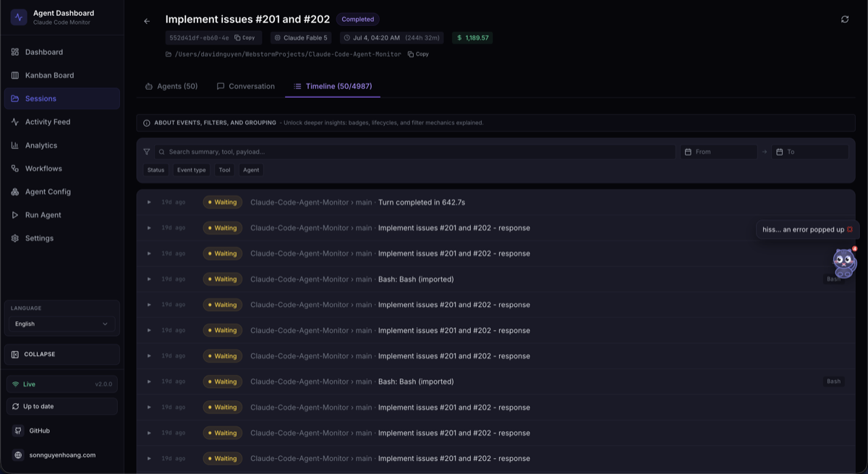
Task: Click the list icon on the Timeline tab
Action: (x=297, y=86)
